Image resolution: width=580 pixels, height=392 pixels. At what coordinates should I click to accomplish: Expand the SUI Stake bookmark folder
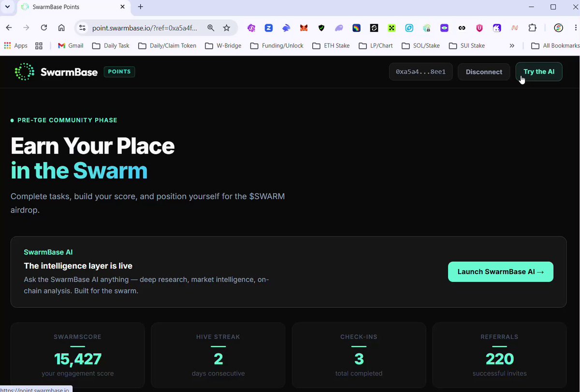tap(467, 45)
